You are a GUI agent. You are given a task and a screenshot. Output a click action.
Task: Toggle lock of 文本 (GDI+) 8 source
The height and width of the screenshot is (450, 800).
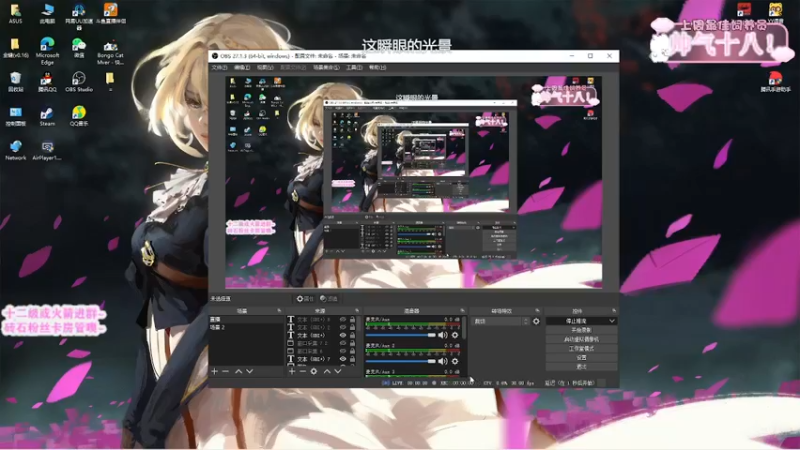[352, 319]
